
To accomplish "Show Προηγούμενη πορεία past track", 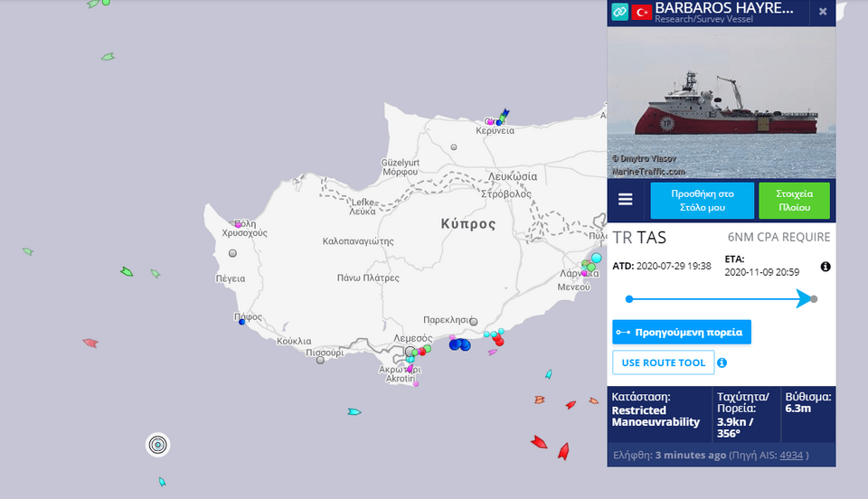I will pyautogui.click(x=681, y=332).
